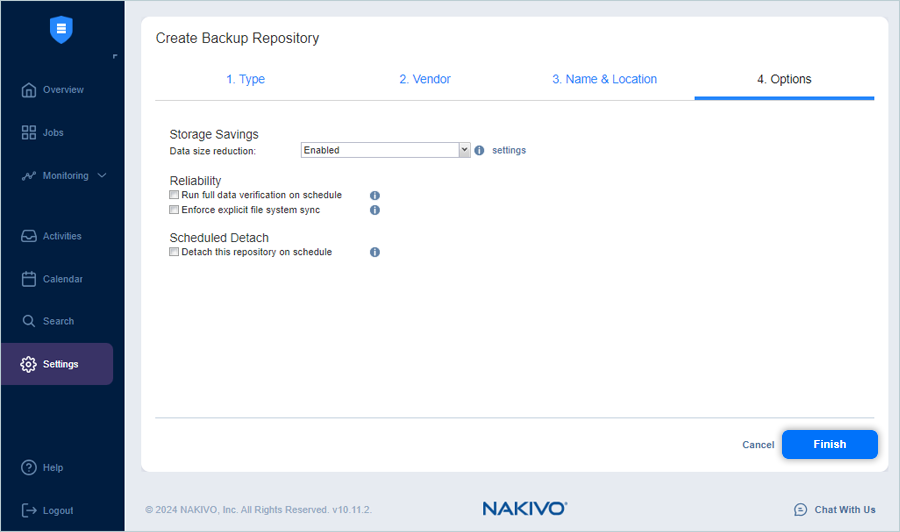The height and width of the screenshot is (532, 900).
Task: Open Settings label in the sidebar
Action: pos(60,364)
